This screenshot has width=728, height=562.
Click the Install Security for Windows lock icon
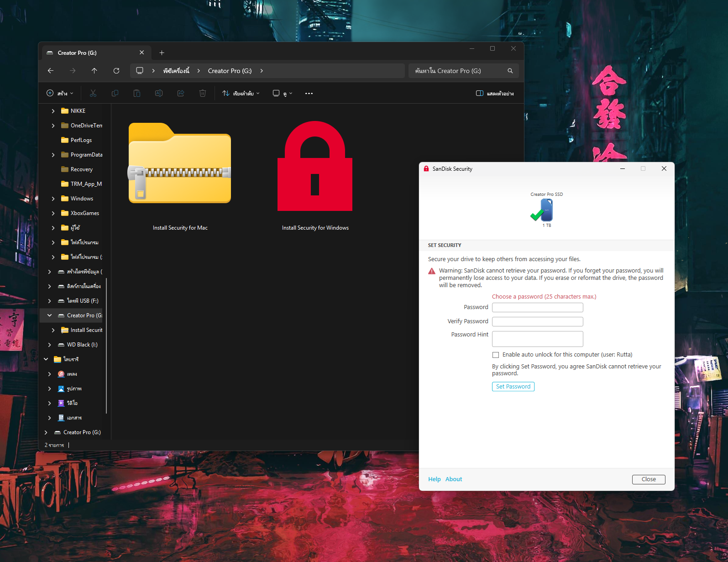[314, 167]
